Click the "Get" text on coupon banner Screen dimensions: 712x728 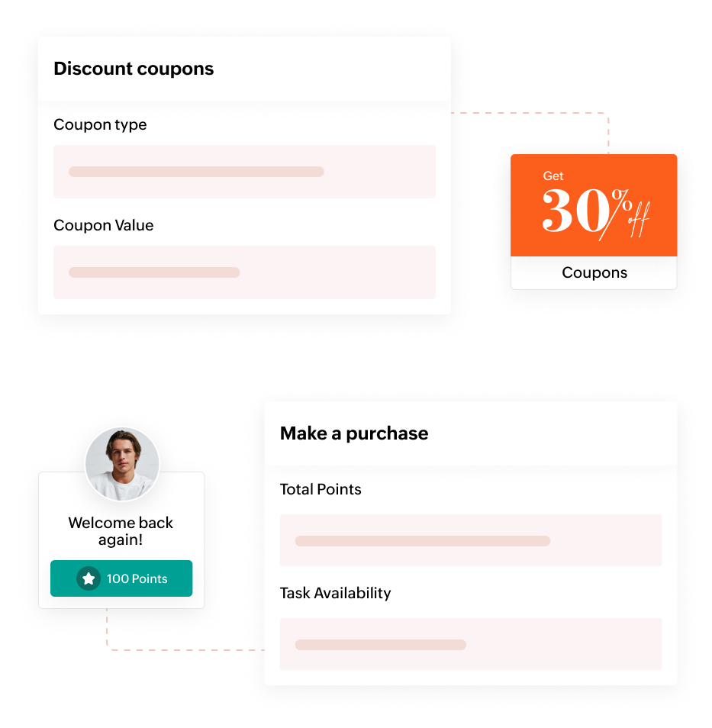553,176
